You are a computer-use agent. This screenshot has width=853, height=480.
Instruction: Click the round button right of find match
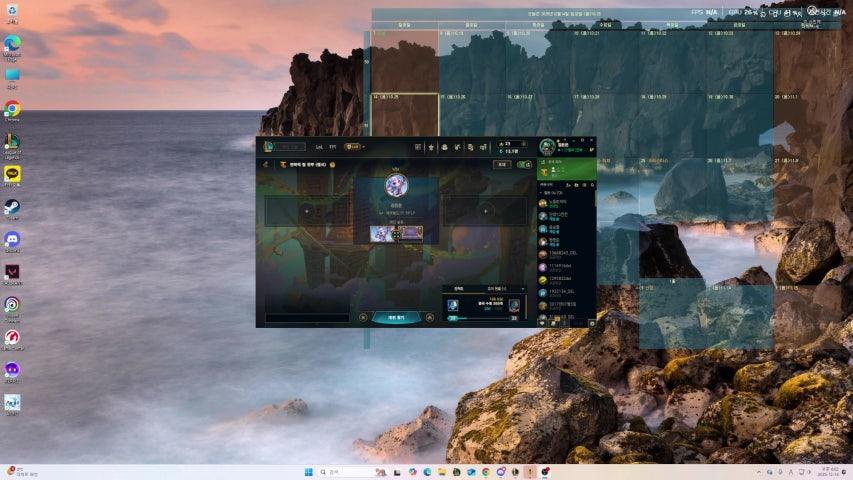430,317
